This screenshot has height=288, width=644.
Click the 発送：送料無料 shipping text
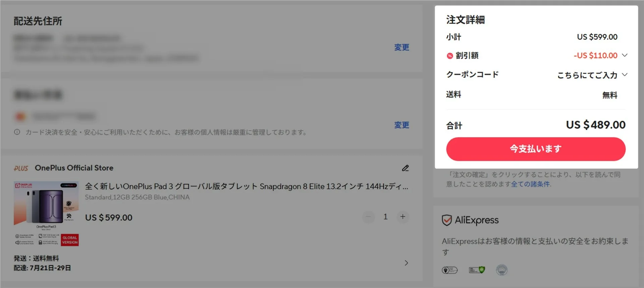[36, 258]
